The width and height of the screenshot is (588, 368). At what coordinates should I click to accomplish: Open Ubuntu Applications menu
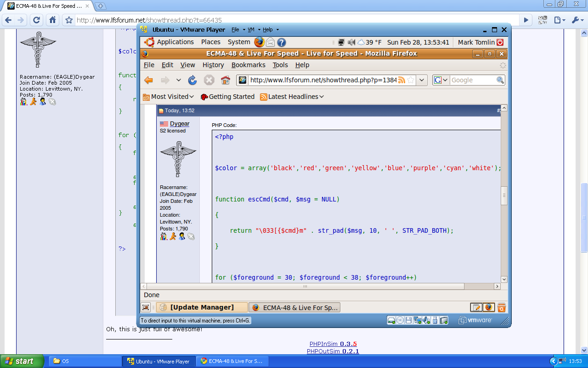tap(175, 42)
